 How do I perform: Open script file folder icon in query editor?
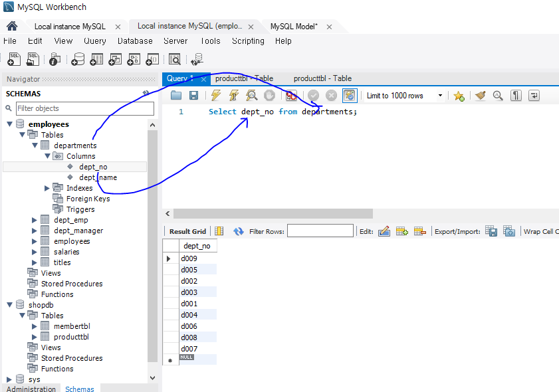(x=176, y=96)
